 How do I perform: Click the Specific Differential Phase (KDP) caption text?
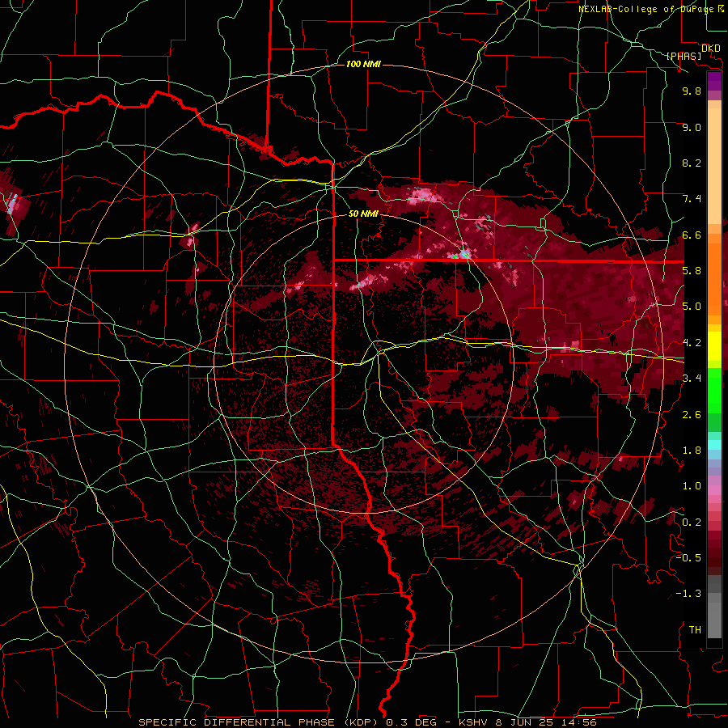pos(259,722)
